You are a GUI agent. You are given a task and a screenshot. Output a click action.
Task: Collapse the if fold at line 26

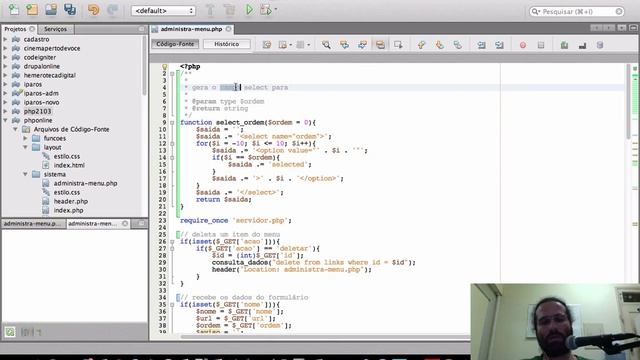(172, 242)
